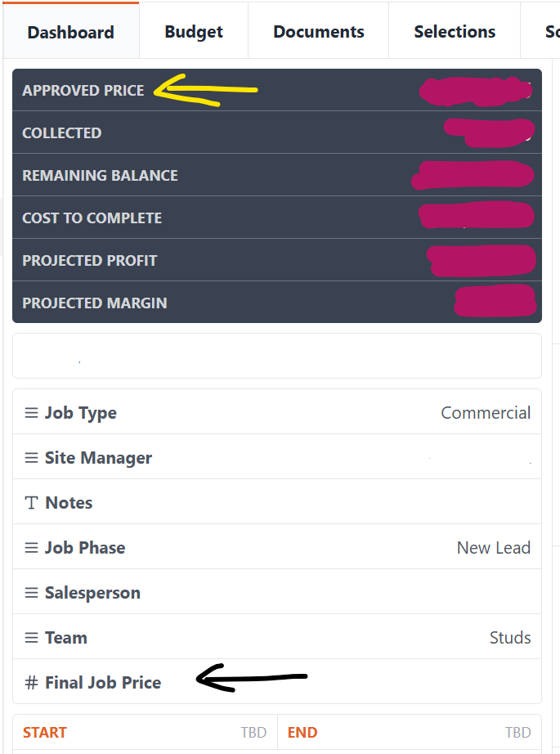Image resolution: width=560 pixels, height=754 pixels.
Task: Click the text icon beside Notes
Action: (31, 503)
